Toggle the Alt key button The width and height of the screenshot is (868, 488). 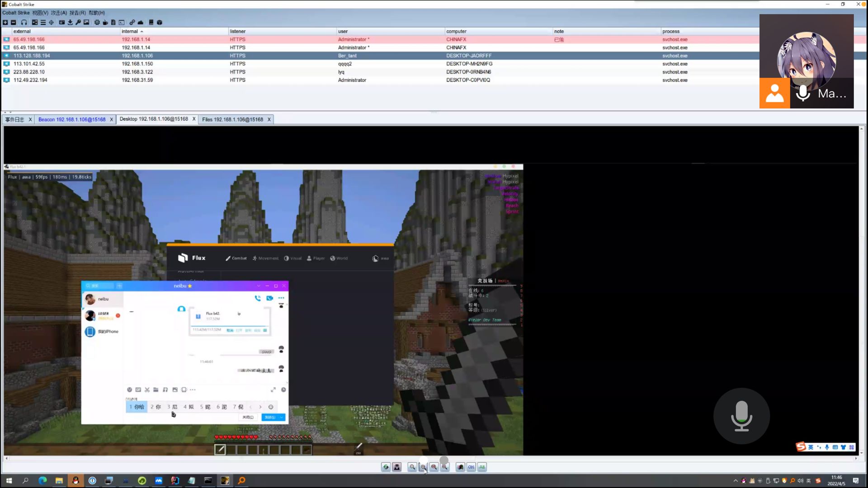[482, 467]
